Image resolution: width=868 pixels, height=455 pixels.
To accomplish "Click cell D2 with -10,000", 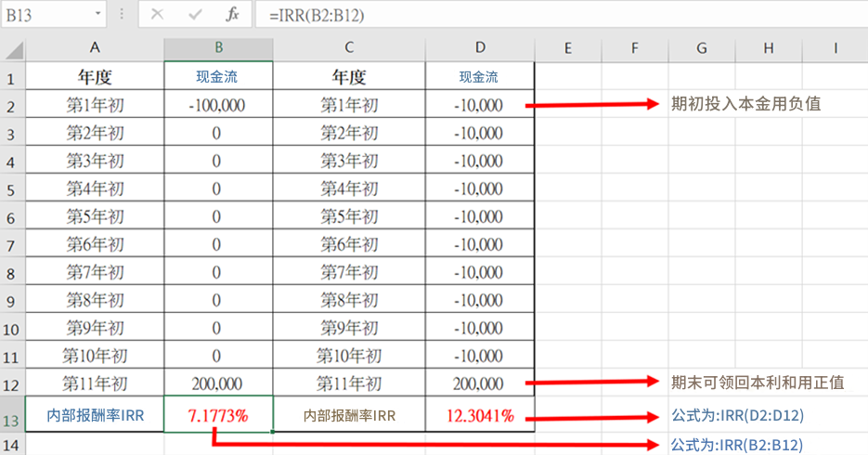I will (480, 104).
